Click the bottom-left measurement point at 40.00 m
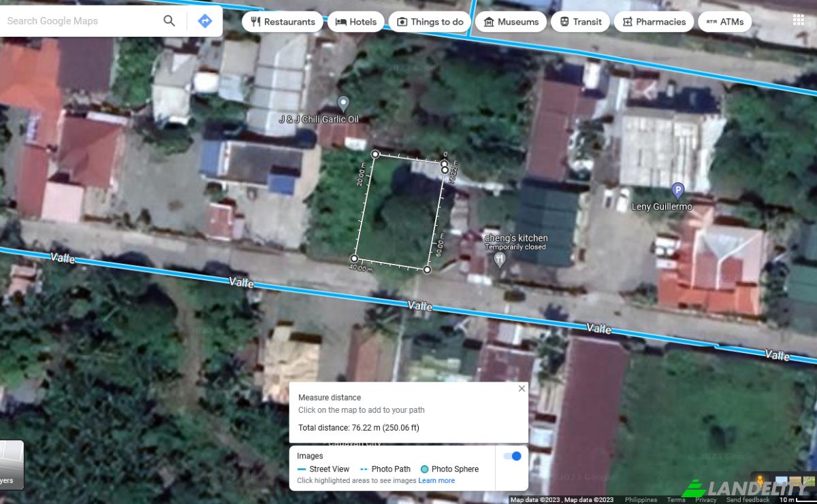The height and width of the screenshot is (504, 817). pos(354,258)
